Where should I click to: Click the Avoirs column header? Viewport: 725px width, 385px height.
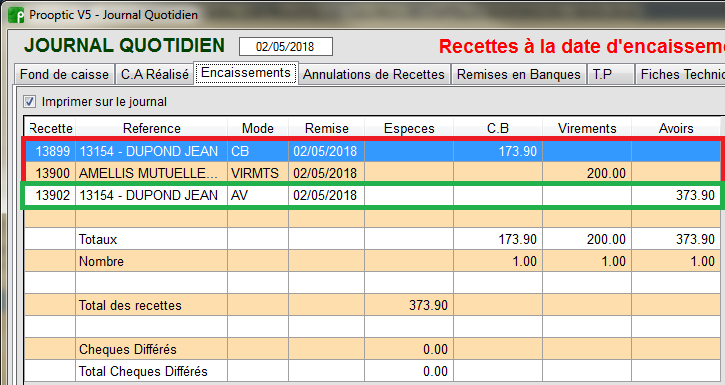676,128
